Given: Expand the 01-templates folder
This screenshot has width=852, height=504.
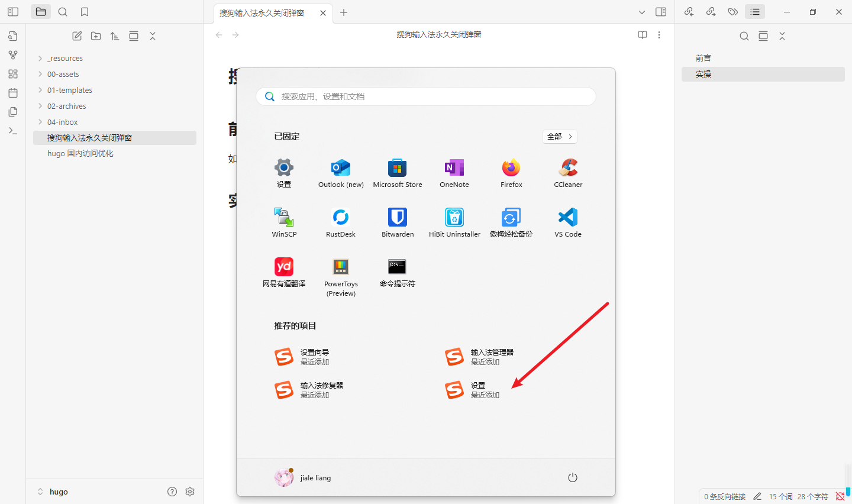Looking at the screenshot, I should (115, 90).
